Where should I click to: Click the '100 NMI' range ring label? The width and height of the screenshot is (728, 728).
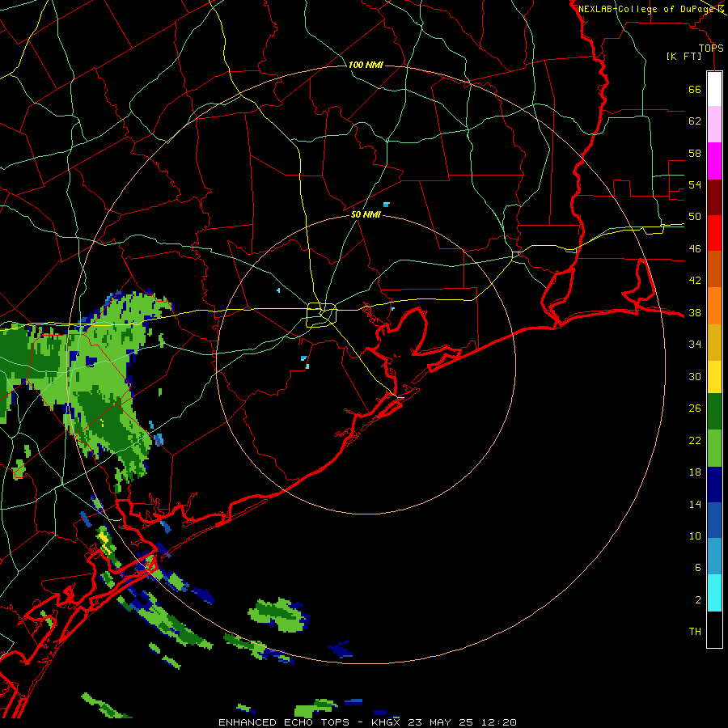(x=366, y=65)
